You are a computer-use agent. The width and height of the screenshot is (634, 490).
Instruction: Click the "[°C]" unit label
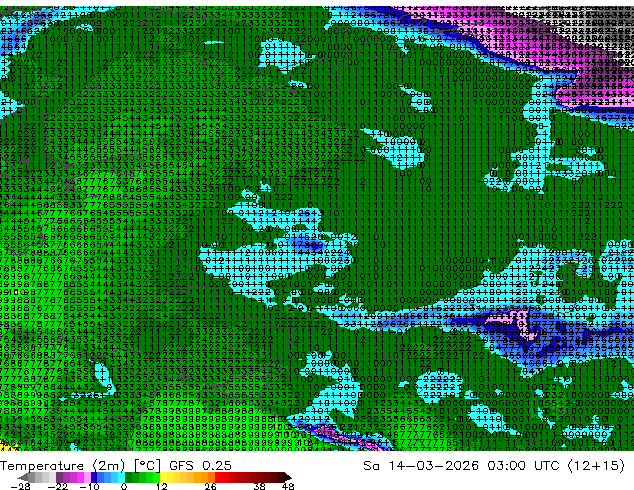click(147, 466)
